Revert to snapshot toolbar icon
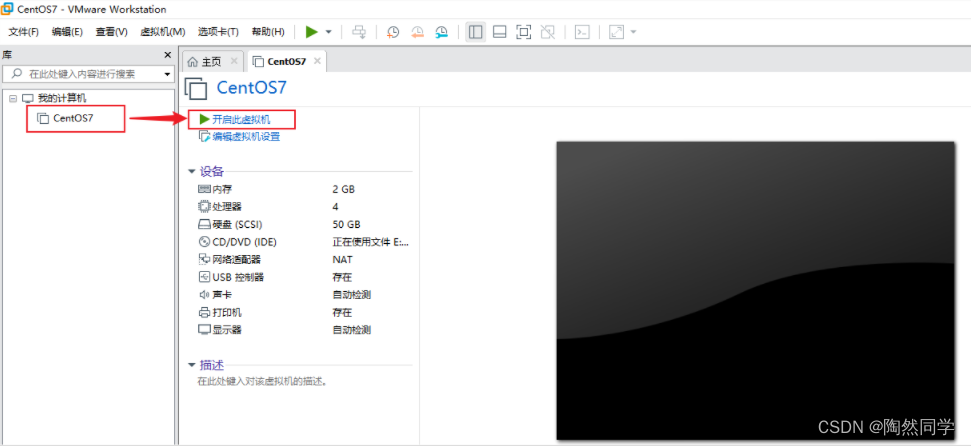 pyautogui.click(x=417, y=32)
